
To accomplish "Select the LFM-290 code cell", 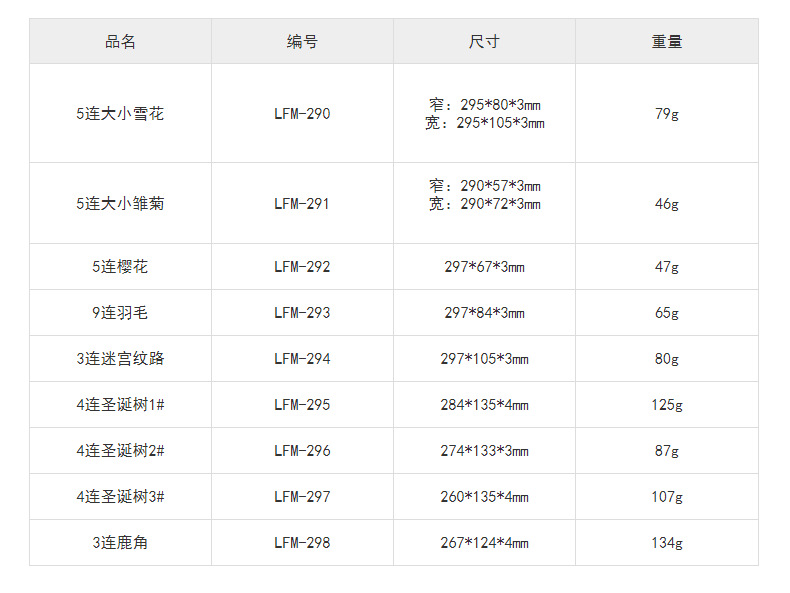I will [302, 114].
